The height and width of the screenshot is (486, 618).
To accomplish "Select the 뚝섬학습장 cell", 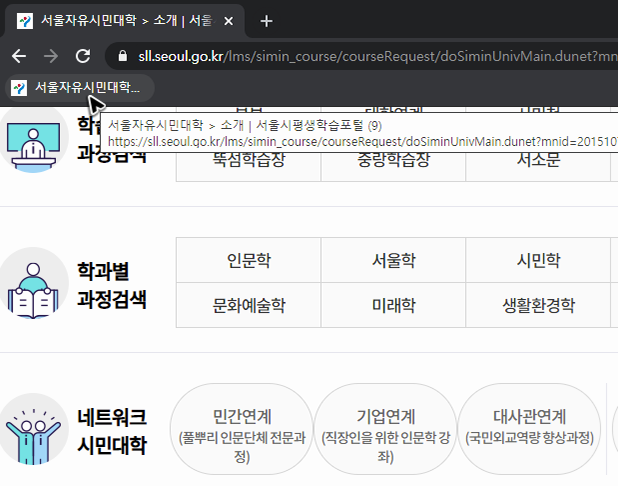I will [x=249, y=159].
